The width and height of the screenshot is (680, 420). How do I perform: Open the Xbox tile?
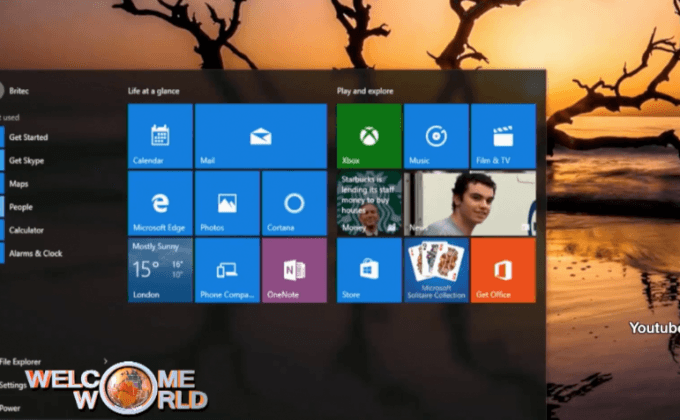pos(369,136)
